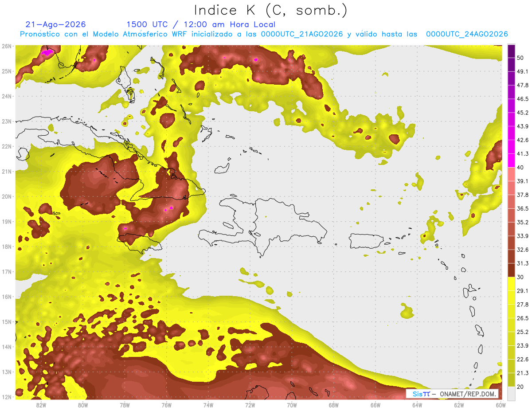Click the '22N' latitude label
The width and height of the screenshot is (532, 411).
pyautogui.click(x=6, y=146)
